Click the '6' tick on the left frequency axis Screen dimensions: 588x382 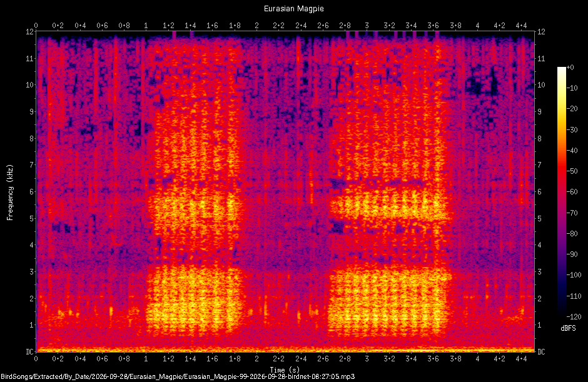(31, 191)
